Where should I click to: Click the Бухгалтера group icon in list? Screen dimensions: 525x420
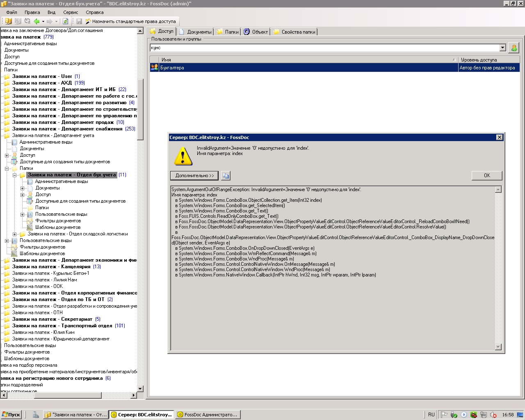pyautogui.click(x=155, y=68)
